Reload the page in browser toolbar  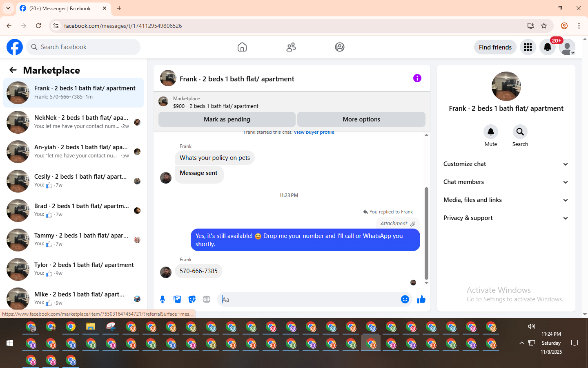click(x=38, y=26)
